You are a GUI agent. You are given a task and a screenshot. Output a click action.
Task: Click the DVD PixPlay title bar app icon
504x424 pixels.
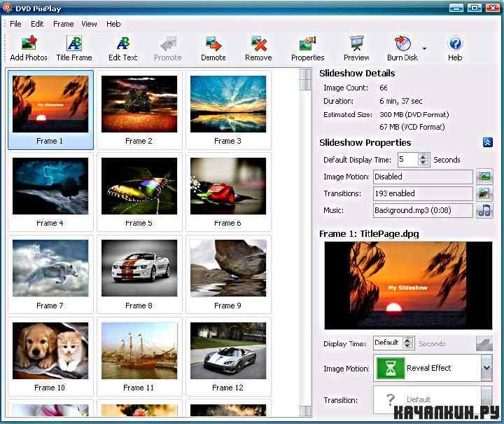point(7,8)
